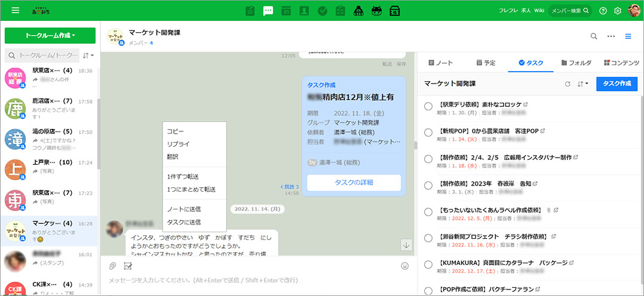This screenshot has height=296, width=644.
Task: Click the blue タスク作成 button
Action: 617,84
